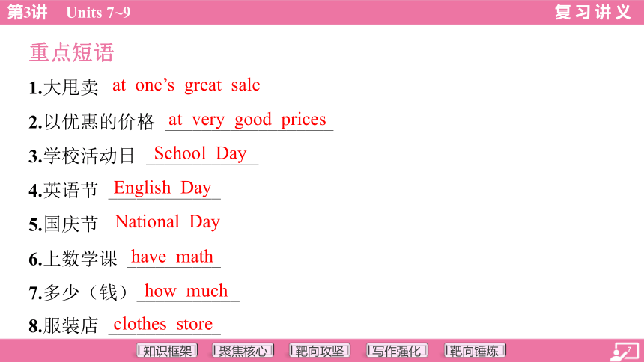
Task: Click the red text 'School Day'
Action: click(x=201, y=154)
